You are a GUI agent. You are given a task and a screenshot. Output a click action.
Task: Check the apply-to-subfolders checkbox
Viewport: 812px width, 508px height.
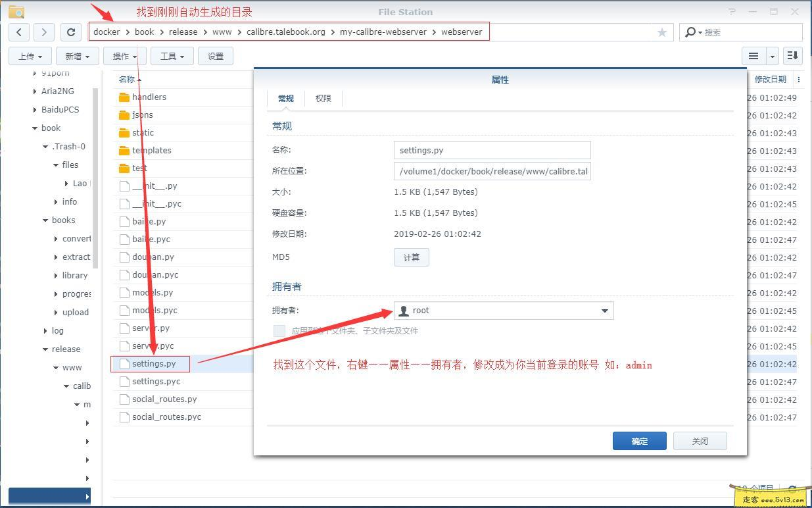pyautogui.click(x=279, y=330)
